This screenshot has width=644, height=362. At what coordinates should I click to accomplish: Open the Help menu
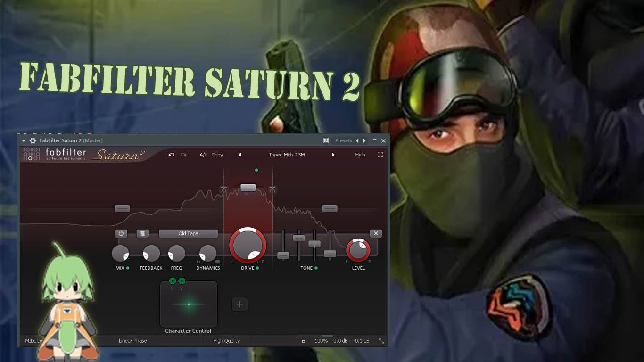tap(360, 155)
